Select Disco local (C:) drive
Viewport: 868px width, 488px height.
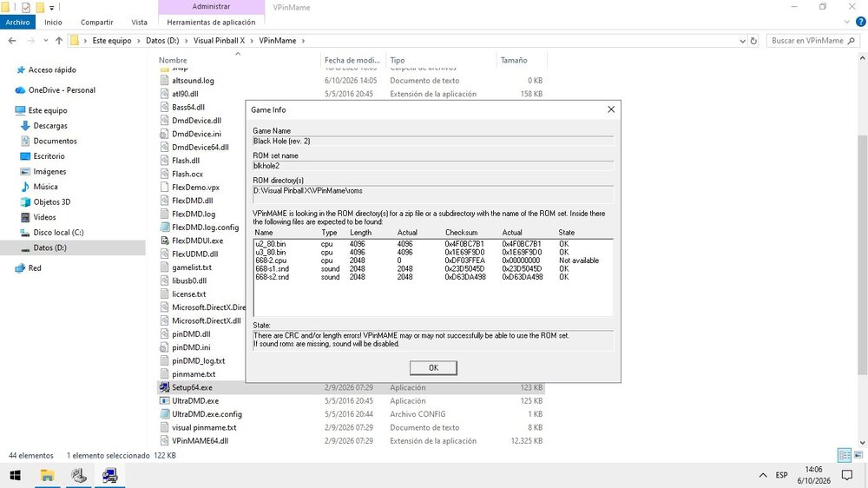[x=58, y=232]
